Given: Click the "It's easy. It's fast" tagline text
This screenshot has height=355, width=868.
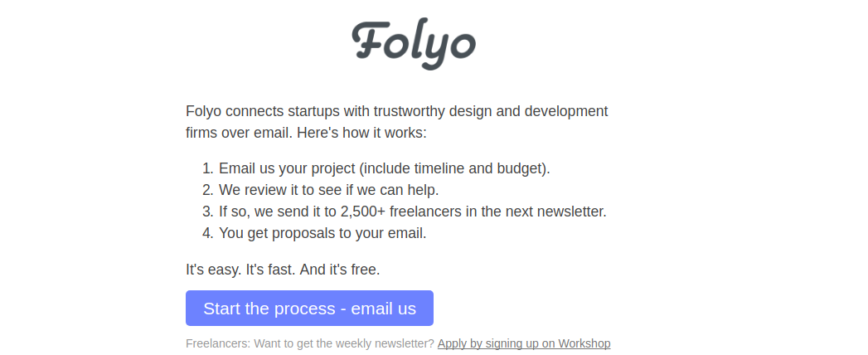Looking at the screenshot, I should (x=283, y=270).
